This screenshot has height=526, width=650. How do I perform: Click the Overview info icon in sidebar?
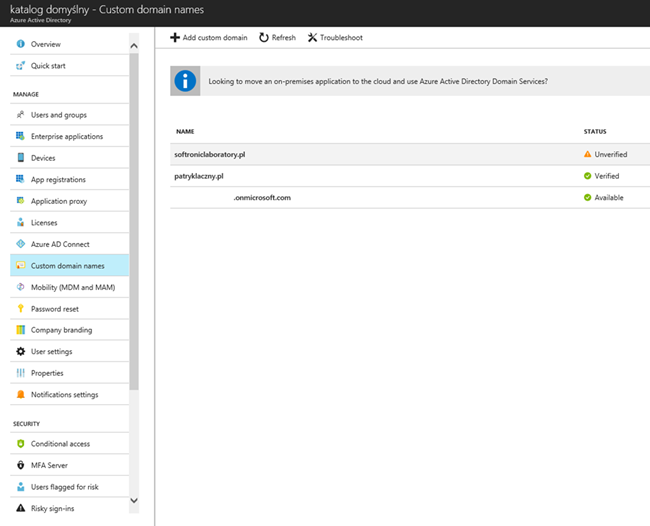[20, 45]
